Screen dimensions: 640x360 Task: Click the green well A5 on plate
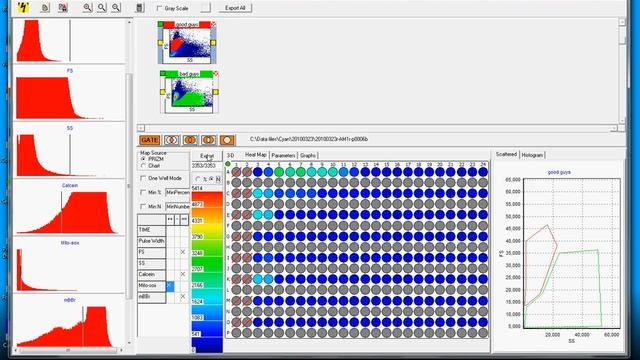(x=279, y=172)
